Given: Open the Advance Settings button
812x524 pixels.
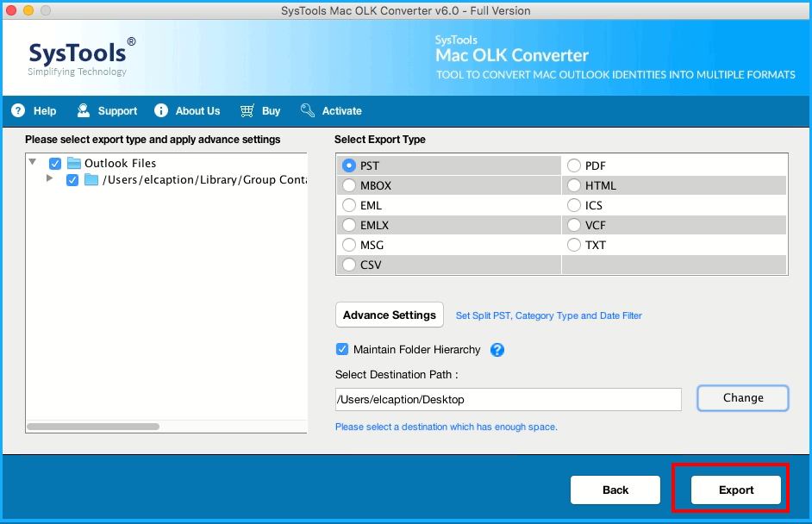Looking at the screenshot, I should point(390,315).
